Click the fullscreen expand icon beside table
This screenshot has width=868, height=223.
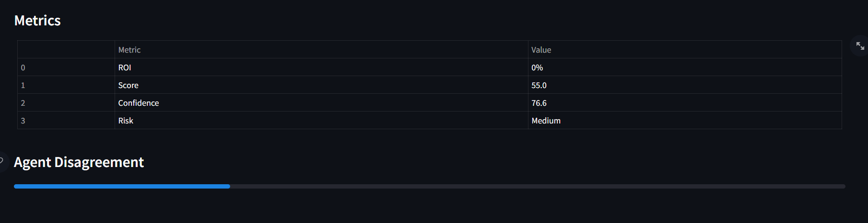(x=860, y=46)
